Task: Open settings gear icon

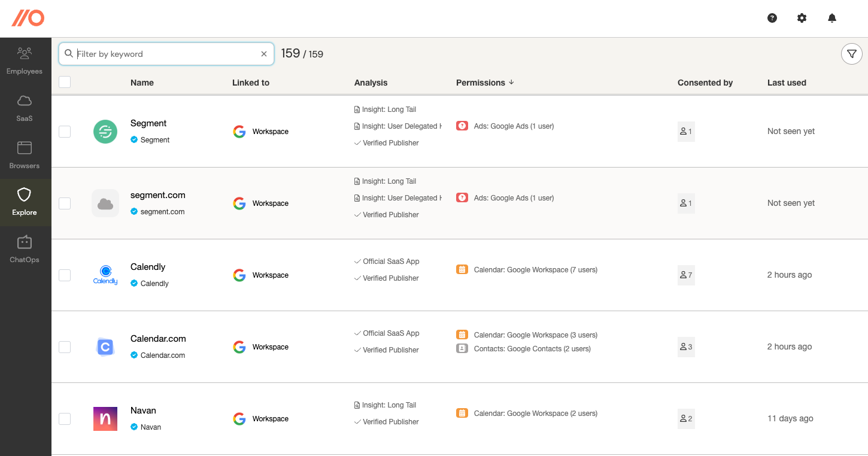Action: click(802, 18)
